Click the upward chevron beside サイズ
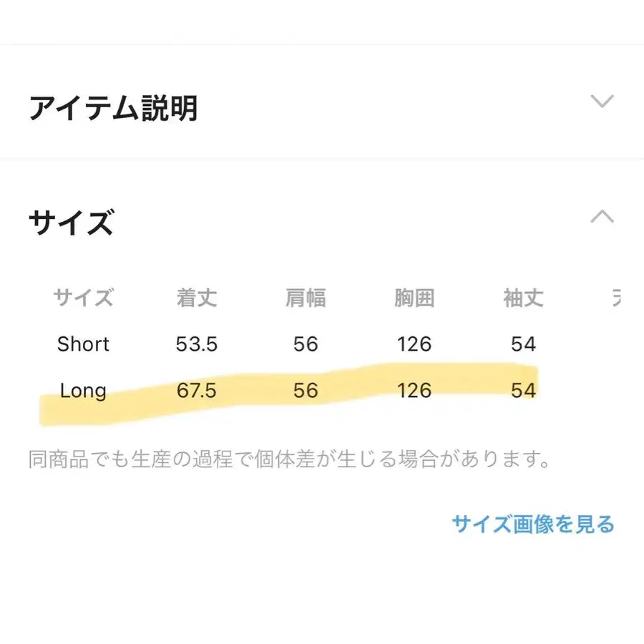This screenshot has width=644, height=644. coord(602,216)
